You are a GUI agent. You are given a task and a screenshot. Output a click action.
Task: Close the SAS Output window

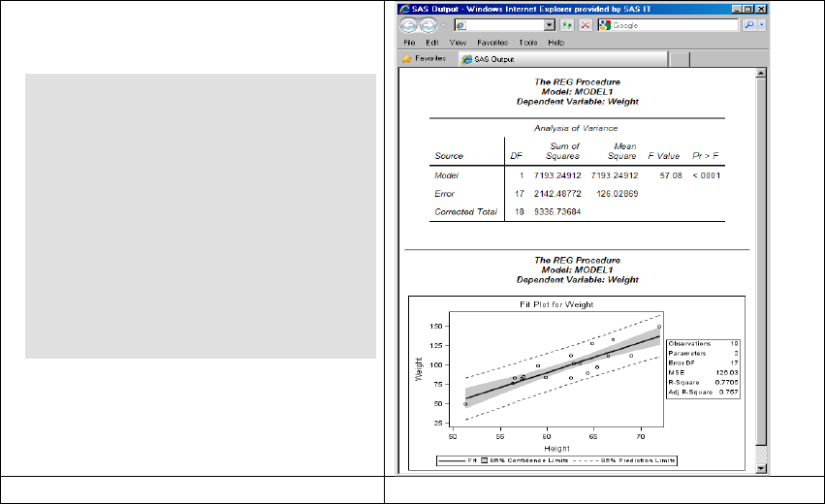tap(760, 9)
